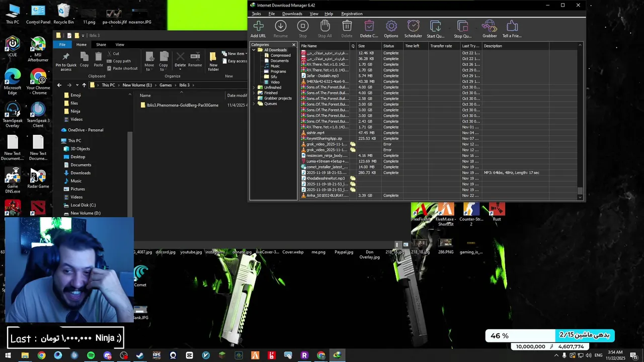Screen dimensions: 644x362
Task: Expand Queues node in IDM categories
Action: [254, 104]
